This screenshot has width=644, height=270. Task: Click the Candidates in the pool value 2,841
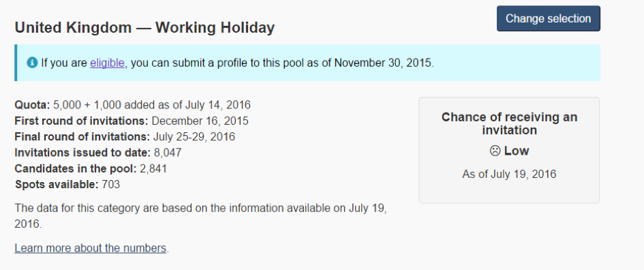[153, 168]
